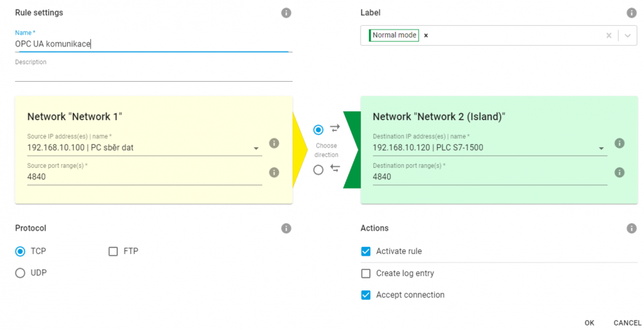Click info icon beside Destination IP address
Screen dimensions: 644x330
pos(620,143)
